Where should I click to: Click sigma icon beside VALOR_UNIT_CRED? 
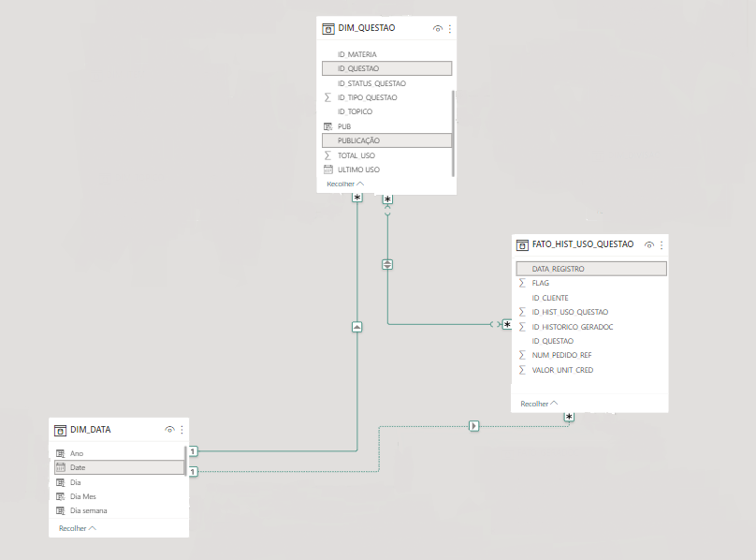[x=522, y=370]
